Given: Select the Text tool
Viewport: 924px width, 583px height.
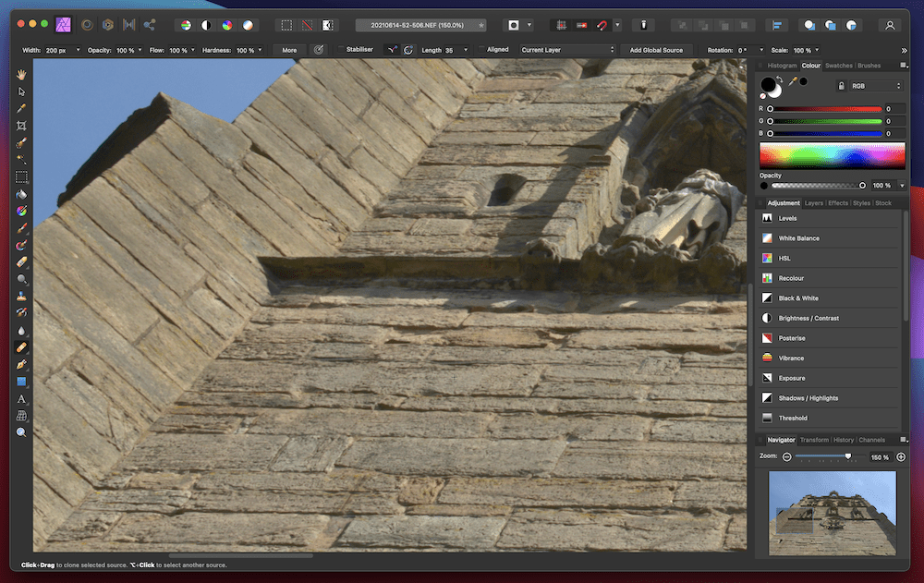Looking at the screenshot, I should [20, 399].
